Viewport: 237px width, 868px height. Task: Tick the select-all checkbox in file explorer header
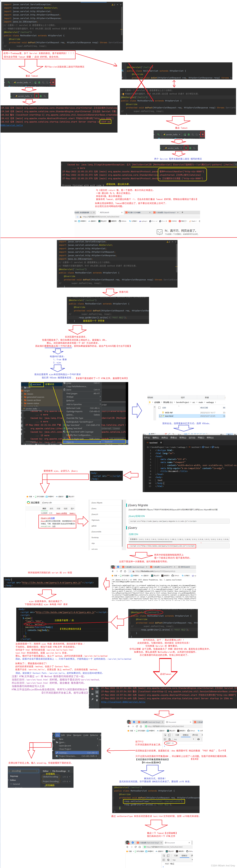[159, 408]
